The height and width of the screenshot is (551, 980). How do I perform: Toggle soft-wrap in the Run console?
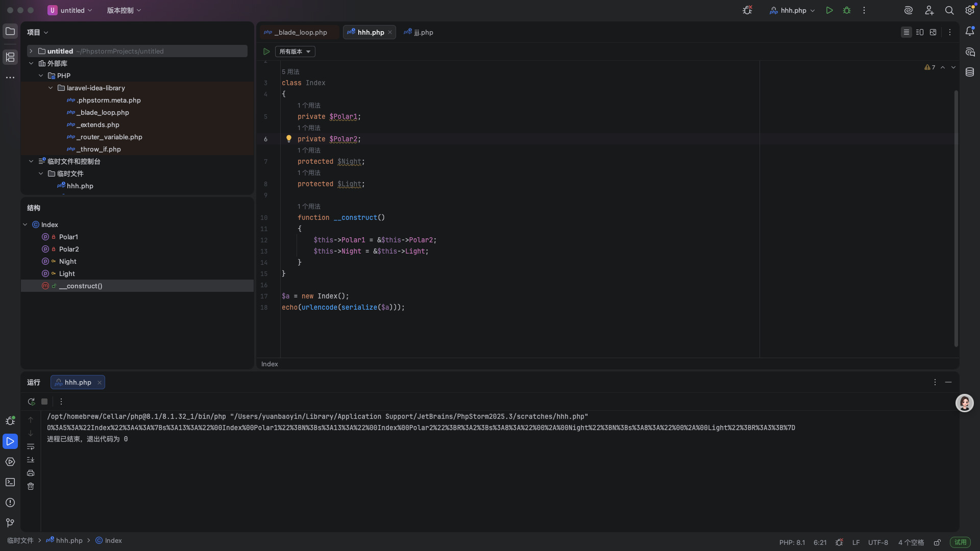31,446
